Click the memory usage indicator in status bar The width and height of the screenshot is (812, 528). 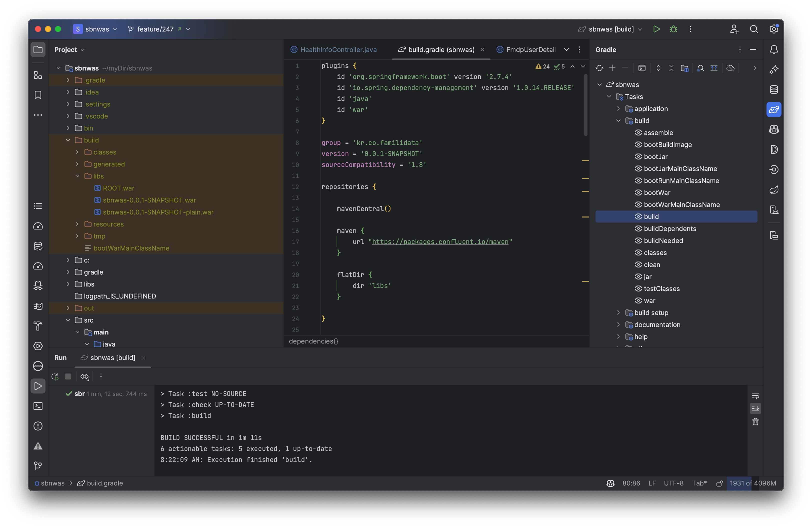pos(752,483)
